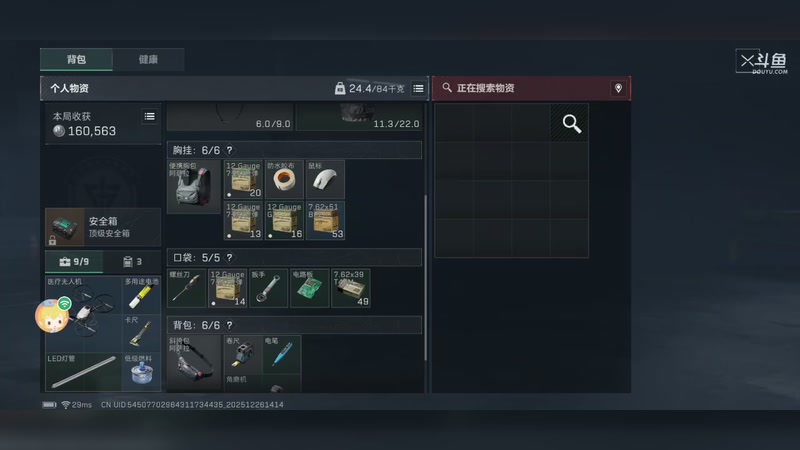The width and height of the screenshot is (800, 450).
Task: Show help for 胸挂 6/6 section
Action: coord(230,150)
